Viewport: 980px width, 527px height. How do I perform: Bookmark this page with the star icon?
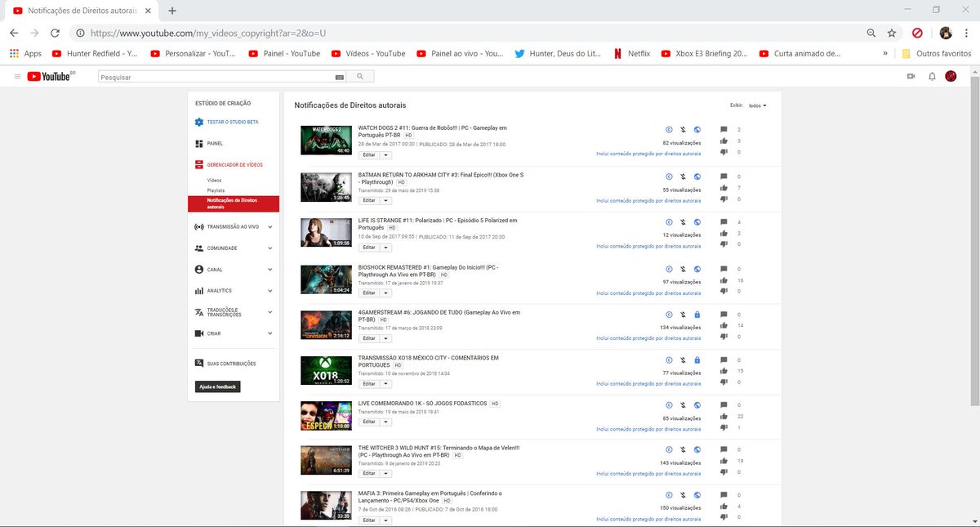(x=892, y=33)
